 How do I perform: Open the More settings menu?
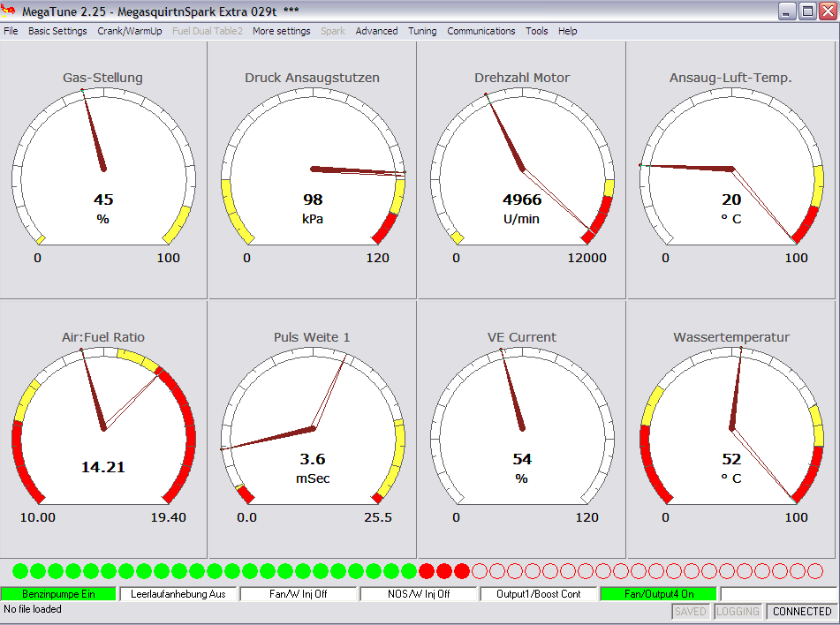[x=281, y=31]
